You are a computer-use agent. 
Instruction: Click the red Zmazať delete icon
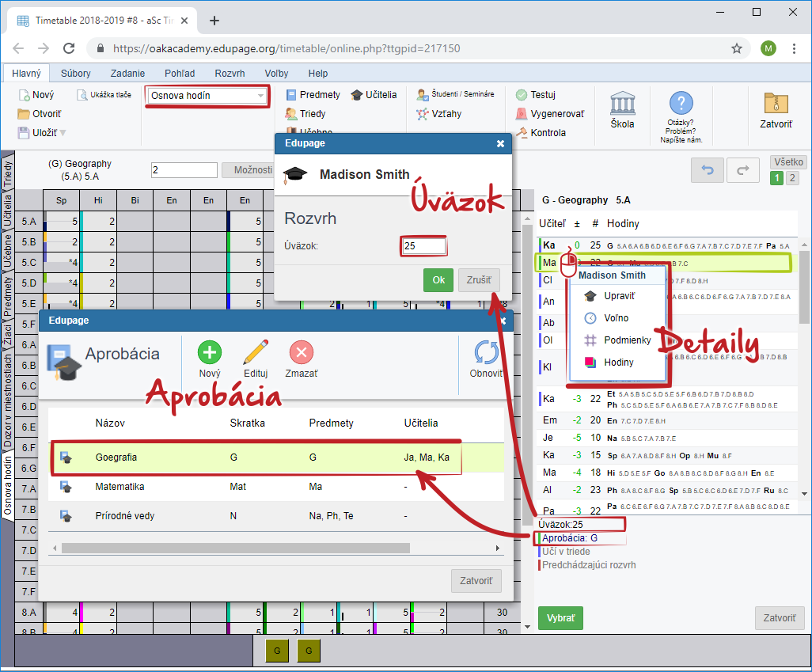[x=302, y=352]
